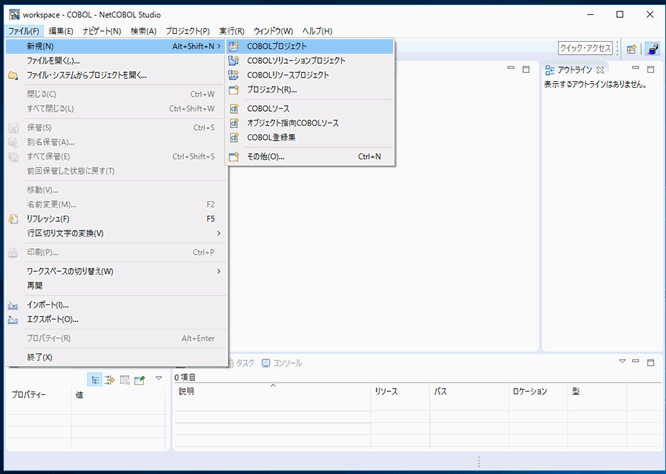Open the 実行(R) menu
This screenshot has height=474, width=666.
(x=231, y=31)
